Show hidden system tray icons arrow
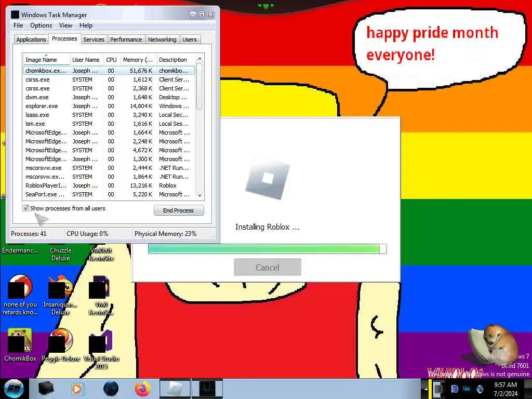 426,389
